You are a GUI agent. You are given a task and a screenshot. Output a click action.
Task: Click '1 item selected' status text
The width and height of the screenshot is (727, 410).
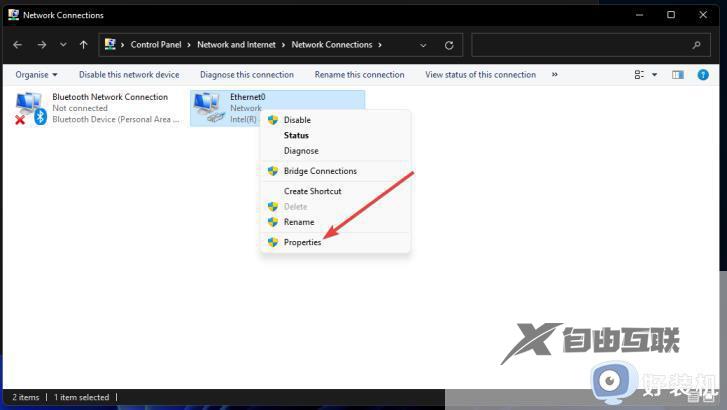82,397
